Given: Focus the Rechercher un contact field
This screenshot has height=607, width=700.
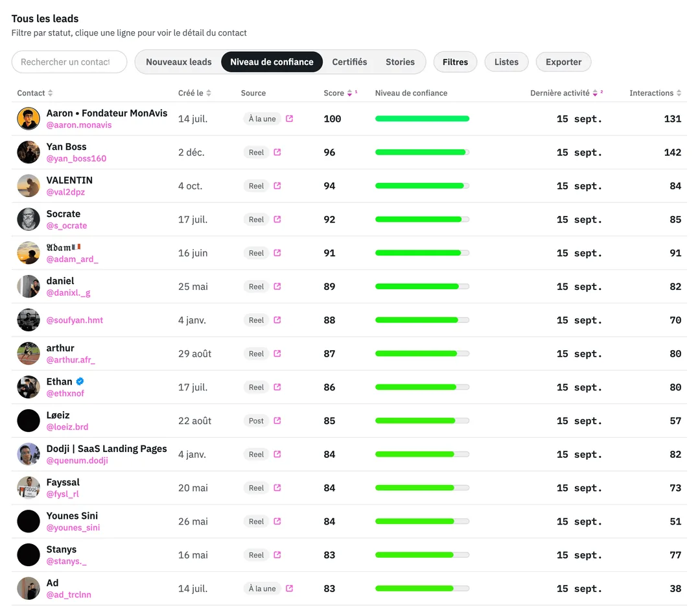Looking at the screenshot, I should (x=69, y=62).
